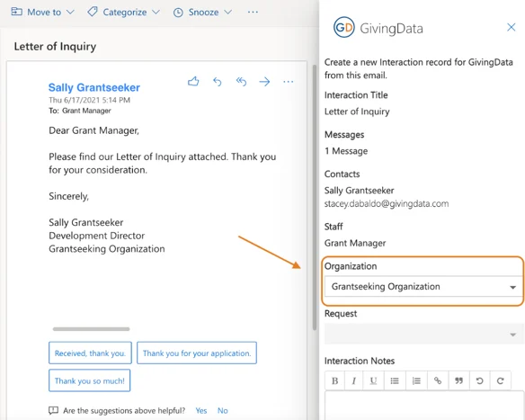The height and width of the screenshot is (420, 525).
Task: Click the Reply All double-arrow icon
Action: pos(241,81)
